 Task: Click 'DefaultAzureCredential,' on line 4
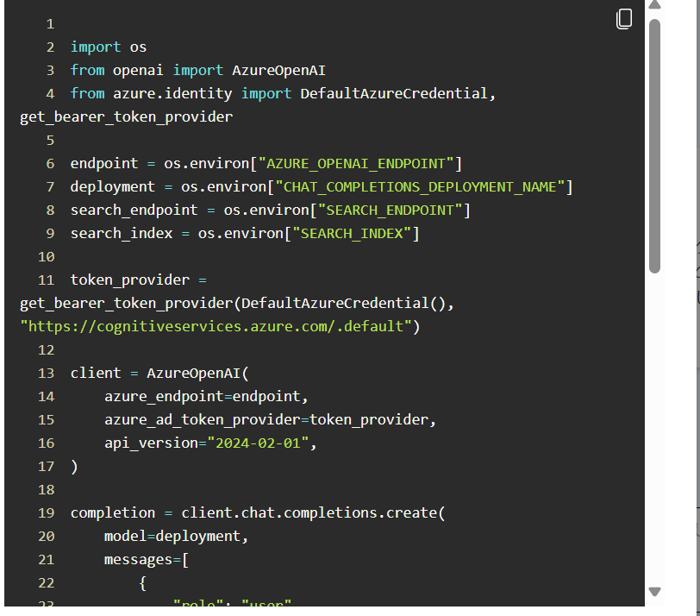click(397, 93)
